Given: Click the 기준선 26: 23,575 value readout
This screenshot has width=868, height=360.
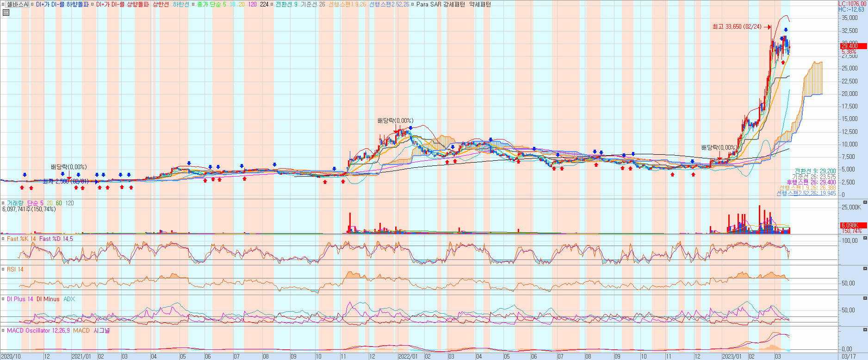Looking at the screenshot, I should click(x=814, y=177).
